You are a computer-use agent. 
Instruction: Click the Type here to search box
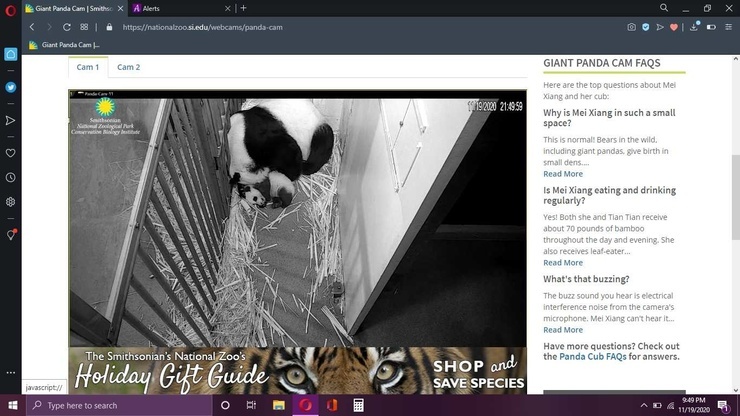pos(119,405)
